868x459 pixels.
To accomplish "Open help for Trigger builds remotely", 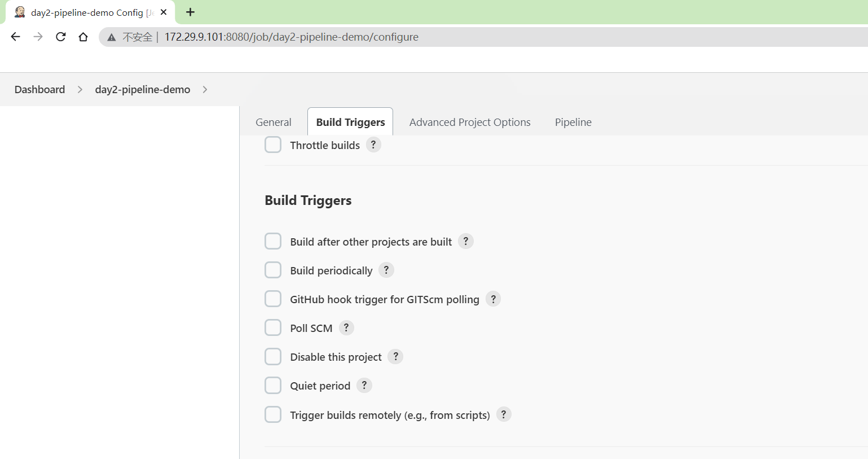I will 504,414.
